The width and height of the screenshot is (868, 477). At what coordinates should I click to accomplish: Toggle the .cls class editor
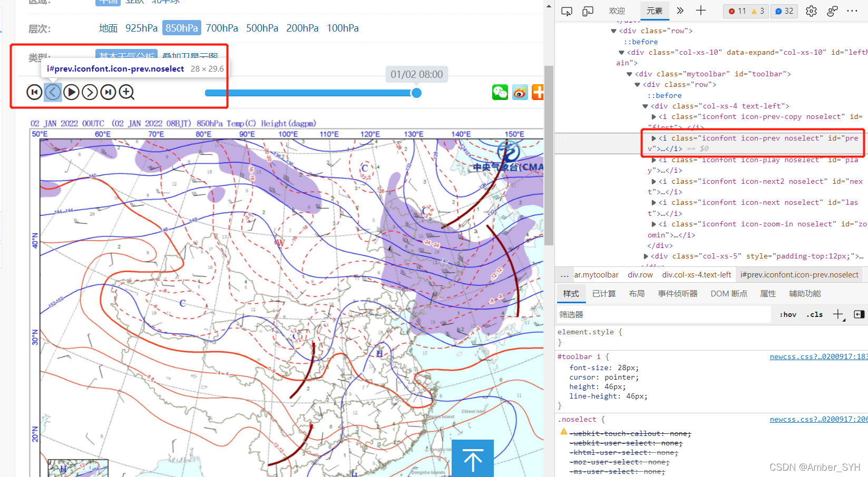point(815,314)
